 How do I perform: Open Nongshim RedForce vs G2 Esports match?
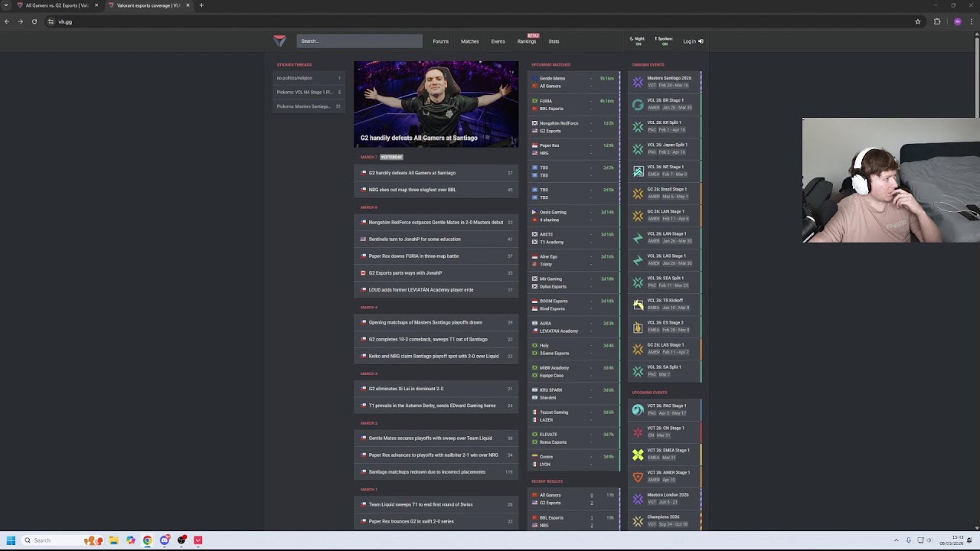pos(575,127)
